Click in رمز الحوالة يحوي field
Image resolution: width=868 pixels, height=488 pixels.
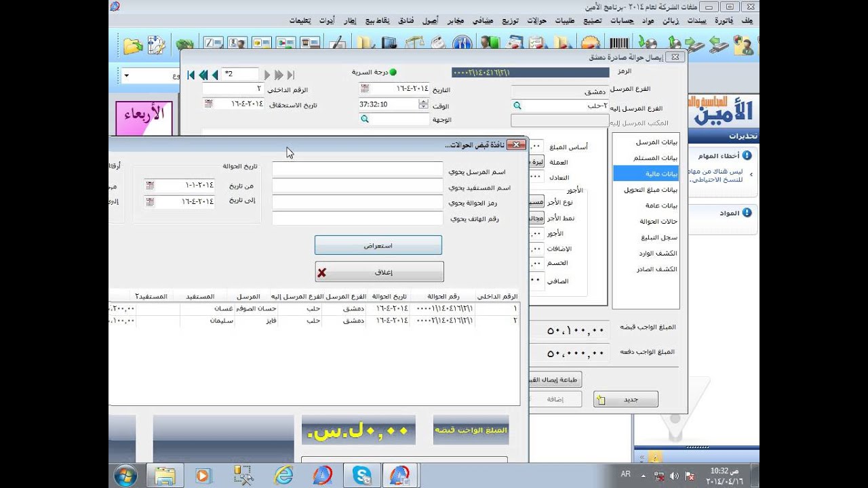tap(357, 202)
